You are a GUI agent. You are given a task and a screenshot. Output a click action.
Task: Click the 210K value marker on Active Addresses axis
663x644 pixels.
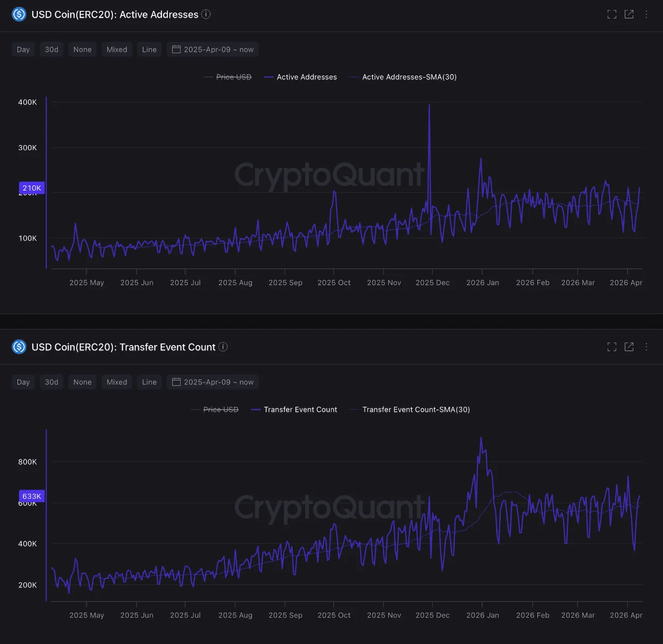click(32, 188)
